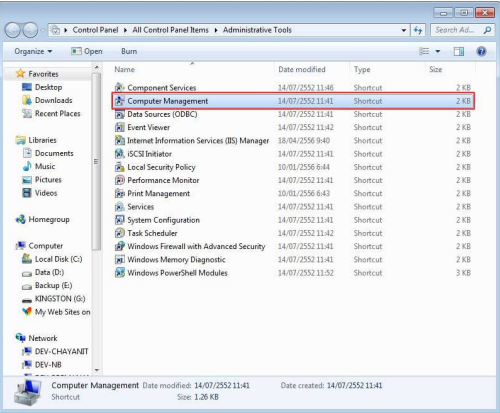Select the Local Security Policy icon
This screenshot has height=413, width=500.
pos(120,167)
